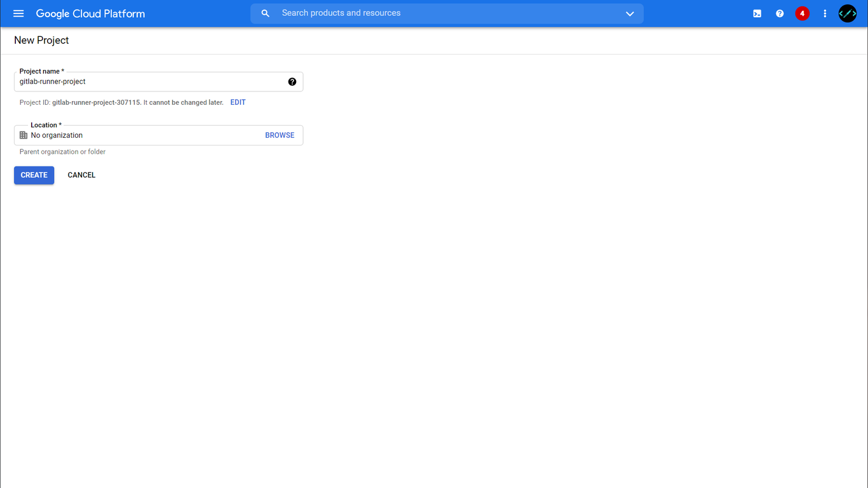Open the main navigation hamburger menu
This screenshot has height=488, width=868.
18,13
